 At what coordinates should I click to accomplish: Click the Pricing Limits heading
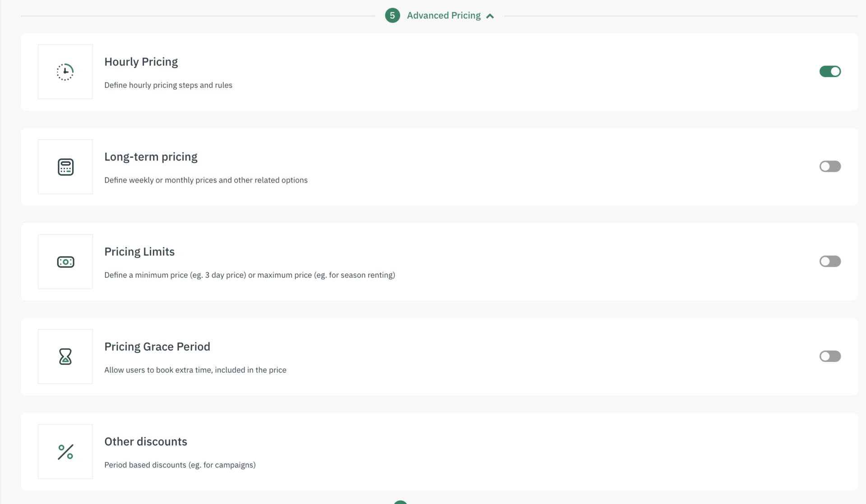pos(139,252)
